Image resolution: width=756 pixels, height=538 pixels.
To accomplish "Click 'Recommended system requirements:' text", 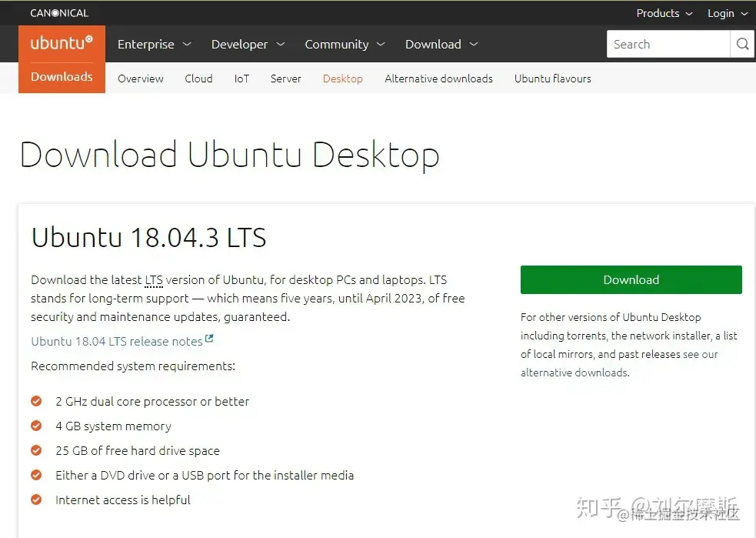I will coord(133,366).
